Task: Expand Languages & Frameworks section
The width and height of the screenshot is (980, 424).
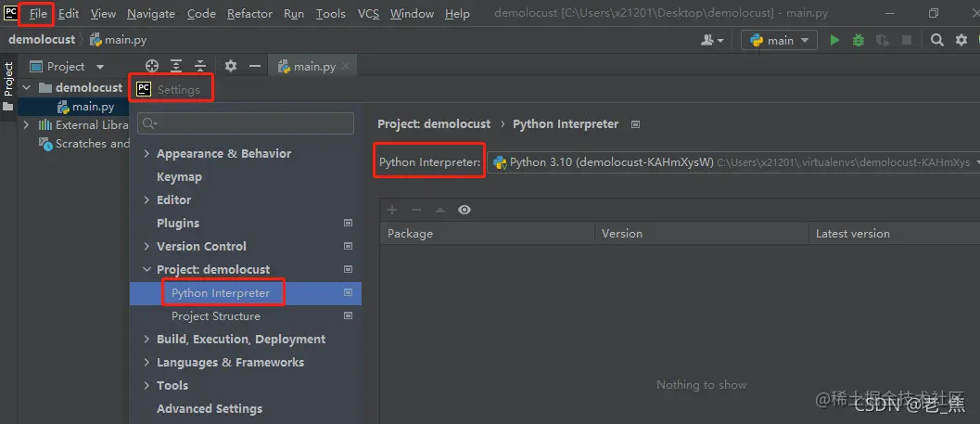Action: click(146, 362)
